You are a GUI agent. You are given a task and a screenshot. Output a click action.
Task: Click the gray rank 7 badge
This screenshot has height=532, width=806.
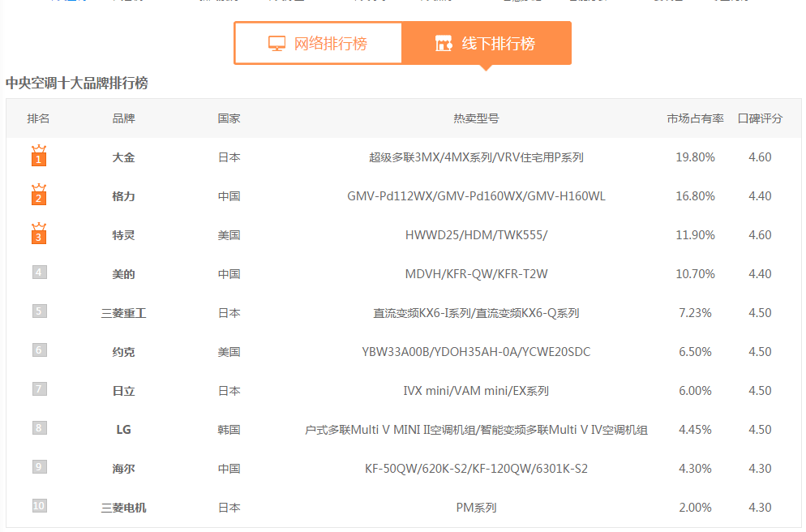click(39, 389)
